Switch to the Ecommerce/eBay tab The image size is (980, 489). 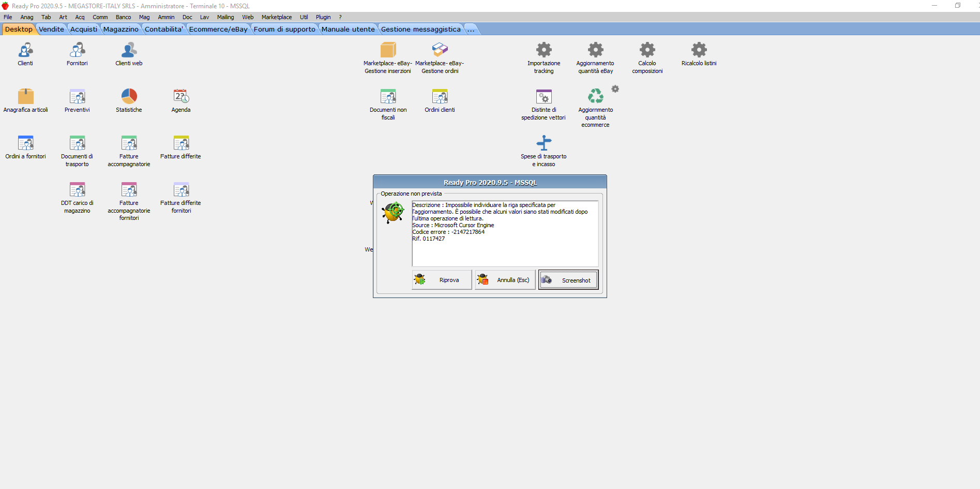218,29
